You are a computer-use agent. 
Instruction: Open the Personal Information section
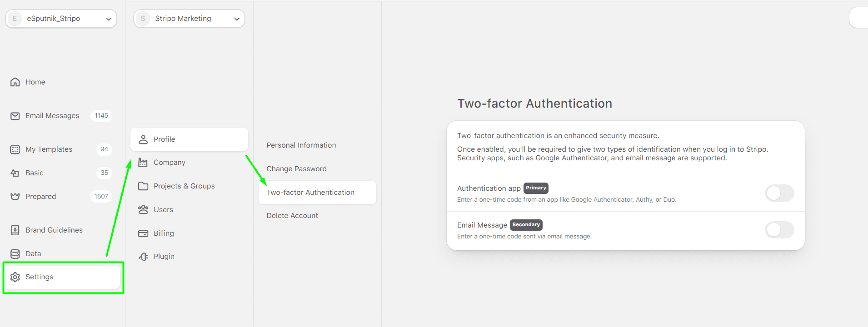tap(301, 145)
